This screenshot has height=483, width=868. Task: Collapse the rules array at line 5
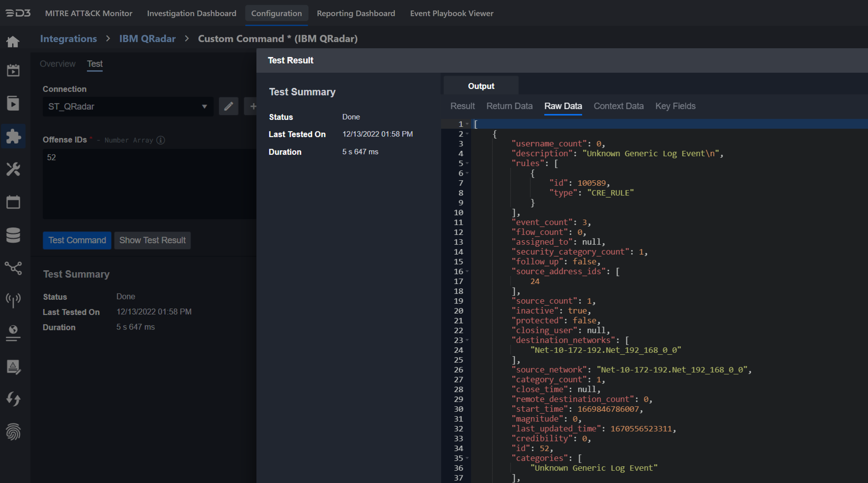[467, 163]
